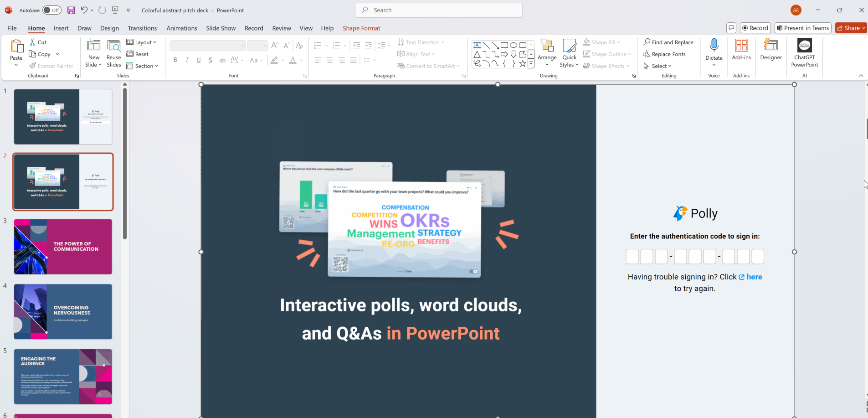
Task: Select slide 3 'The Power of Communication' thumbnail
Action: [x=63, y=247]
